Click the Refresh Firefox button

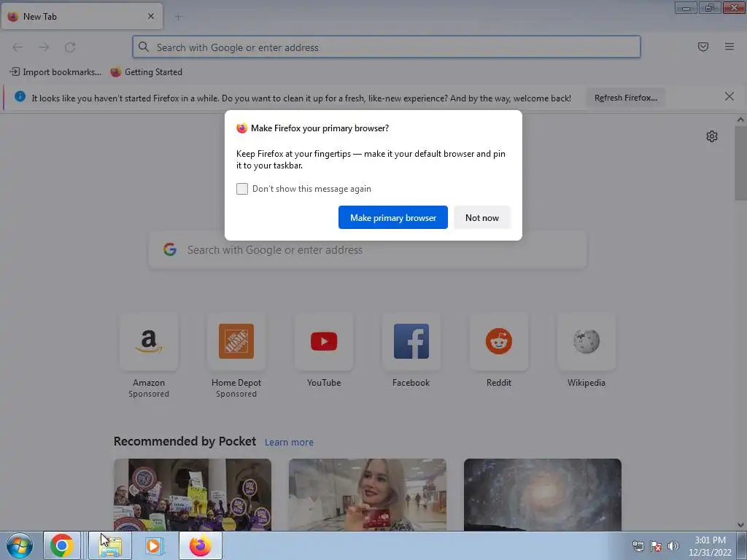coord(625,98)
